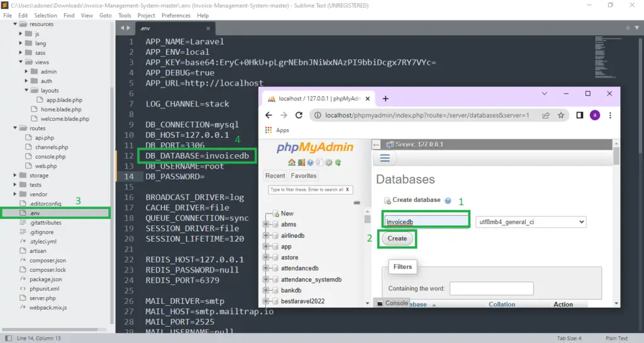Open the .env file in sidebar
This screenshot has width=644, height=343.
click(35, 213)
